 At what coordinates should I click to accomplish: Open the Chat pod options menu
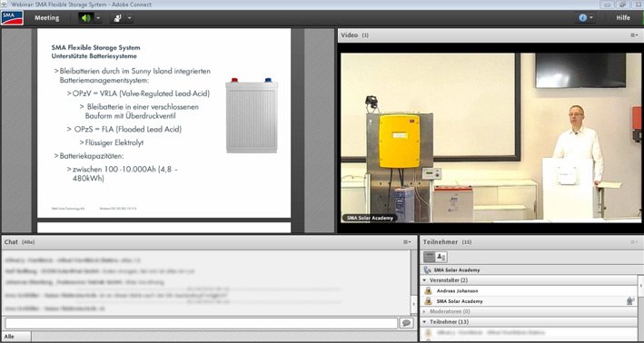(407, 242)
